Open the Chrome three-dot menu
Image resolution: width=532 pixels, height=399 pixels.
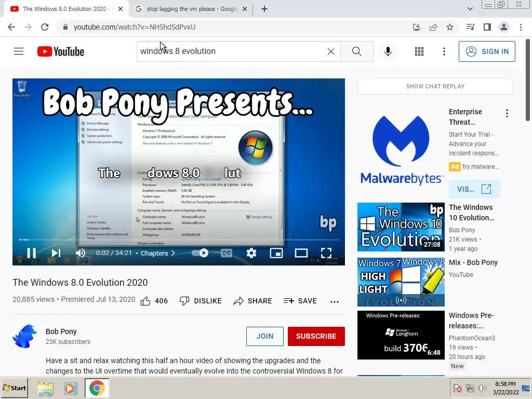pos(521,27)
